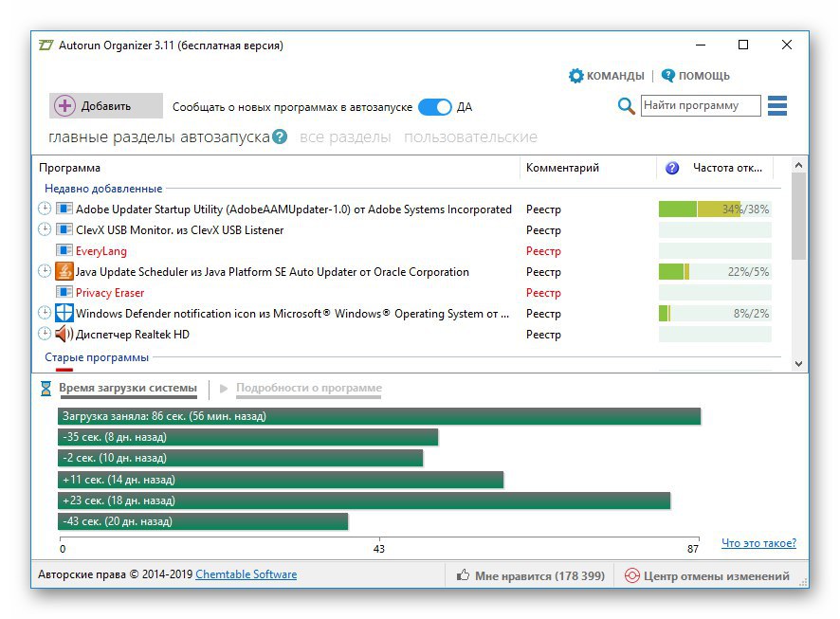
Task: Click the Privacy Eraser program icon
Action: coord(64,292)
